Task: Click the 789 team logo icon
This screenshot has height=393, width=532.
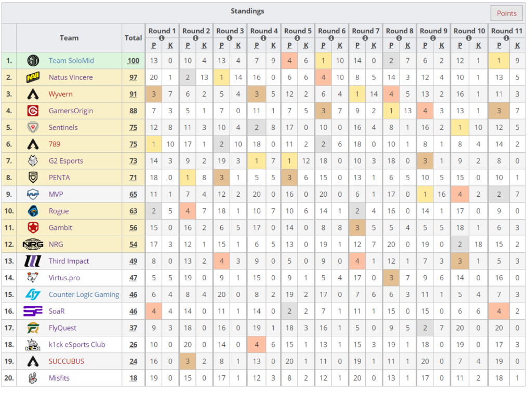Action: coord(33,144)
